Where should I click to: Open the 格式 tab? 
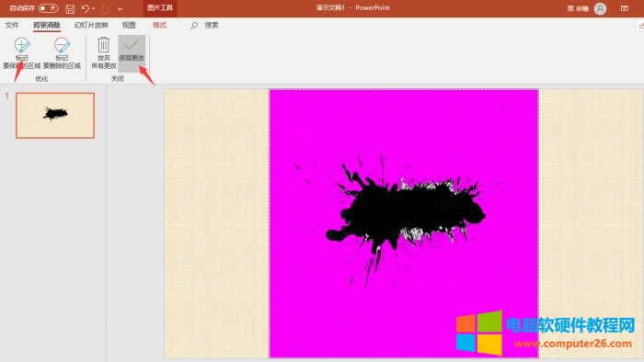pos(159,25)
